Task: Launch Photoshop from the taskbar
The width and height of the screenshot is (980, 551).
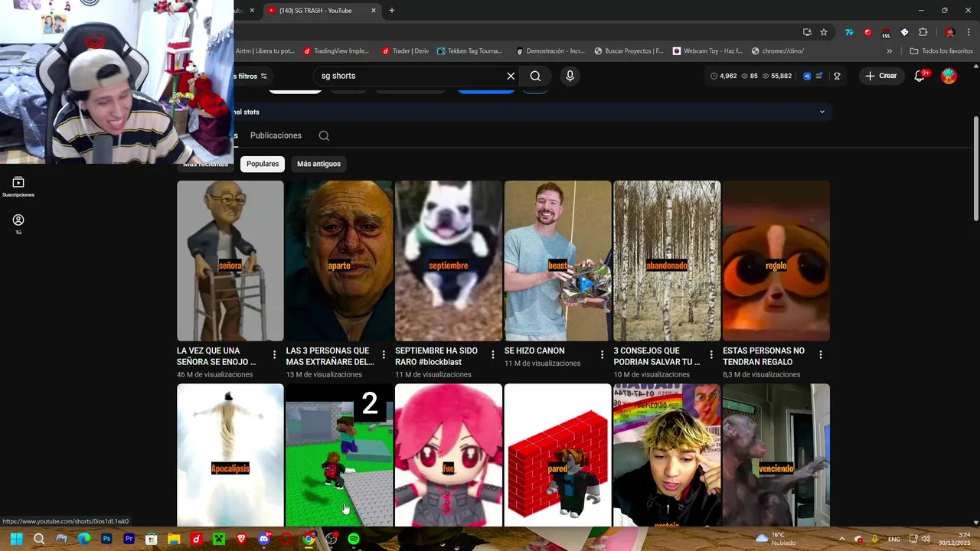Action: pos(106,539)
